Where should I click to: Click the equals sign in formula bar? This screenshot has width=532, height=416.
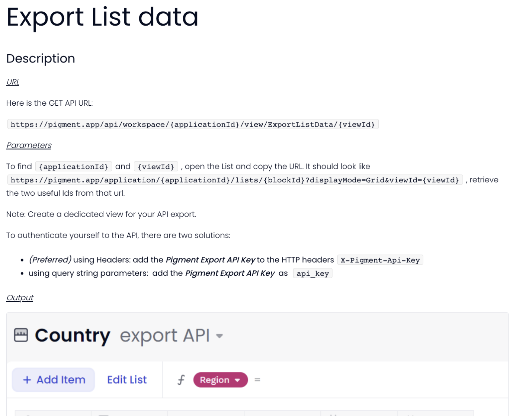click(257, 379)
